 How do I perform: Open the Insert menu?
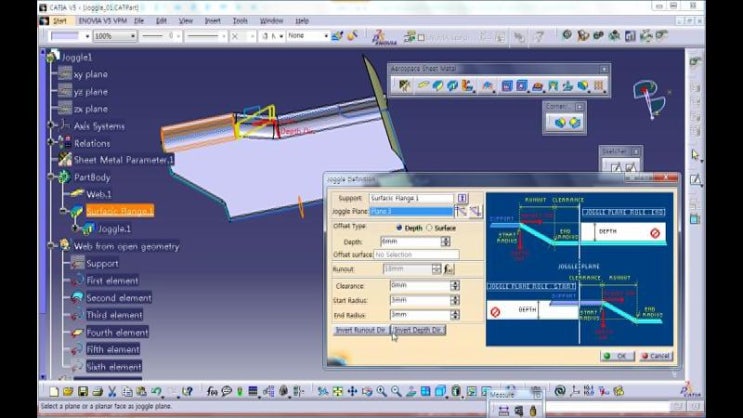pos(212,20)
